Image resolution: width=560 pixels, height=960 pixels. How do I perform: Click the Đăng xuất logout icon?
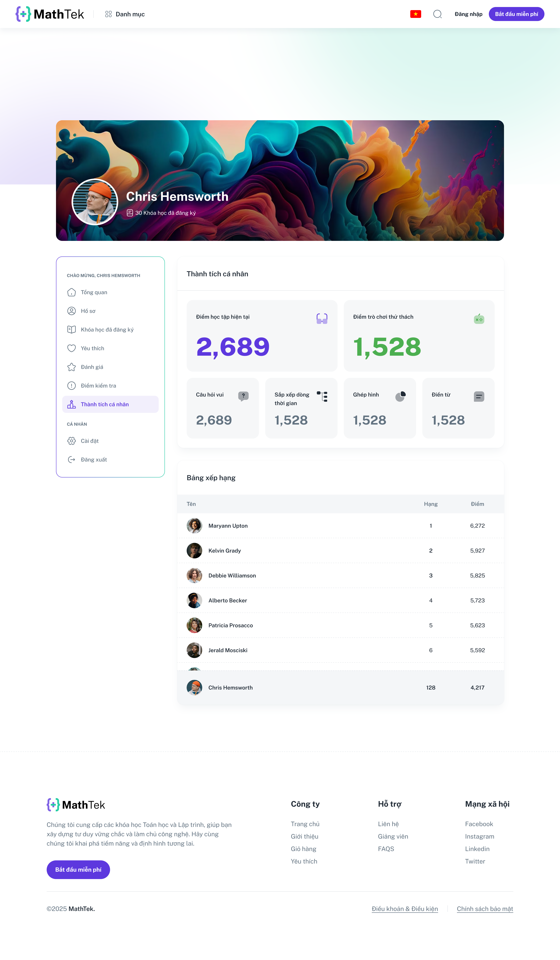coord(72,459)
